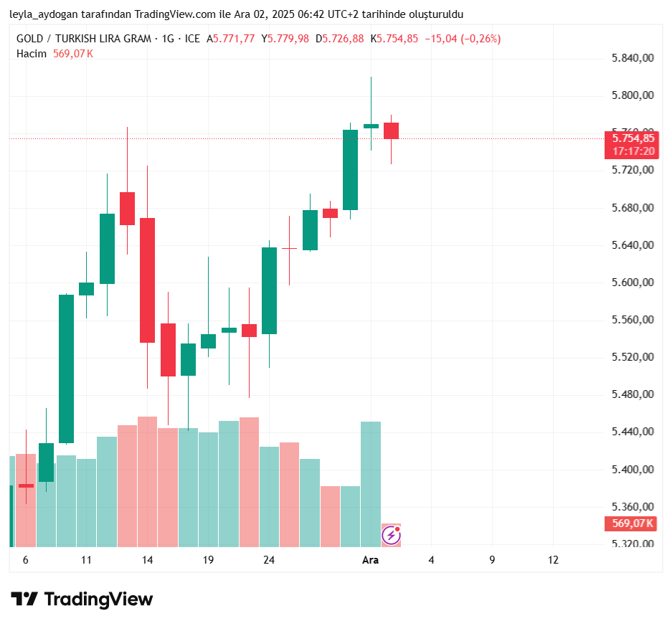Click the Hacim volume indicator label
The image size is (672, 626).
coord(32,53)
